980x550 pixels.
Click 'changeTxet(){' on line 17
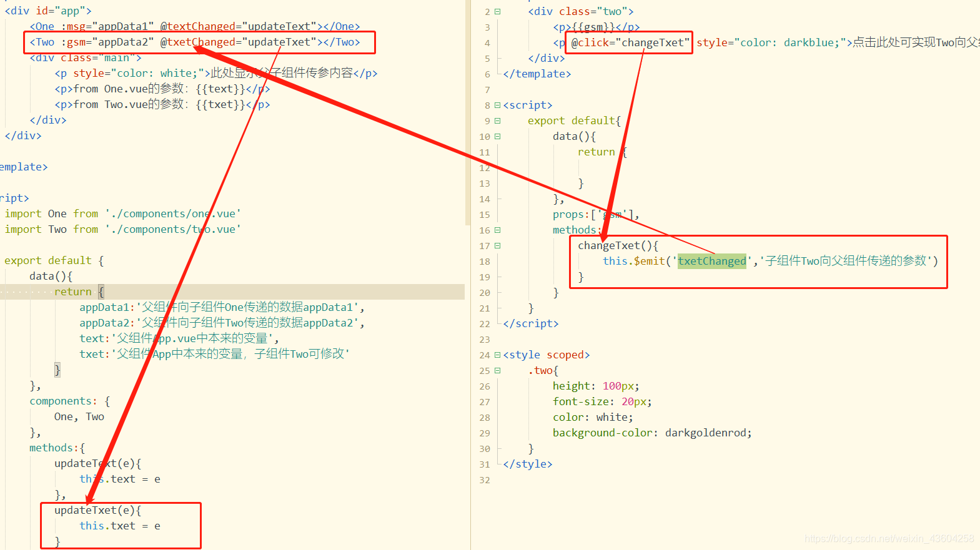pos(618,245)
